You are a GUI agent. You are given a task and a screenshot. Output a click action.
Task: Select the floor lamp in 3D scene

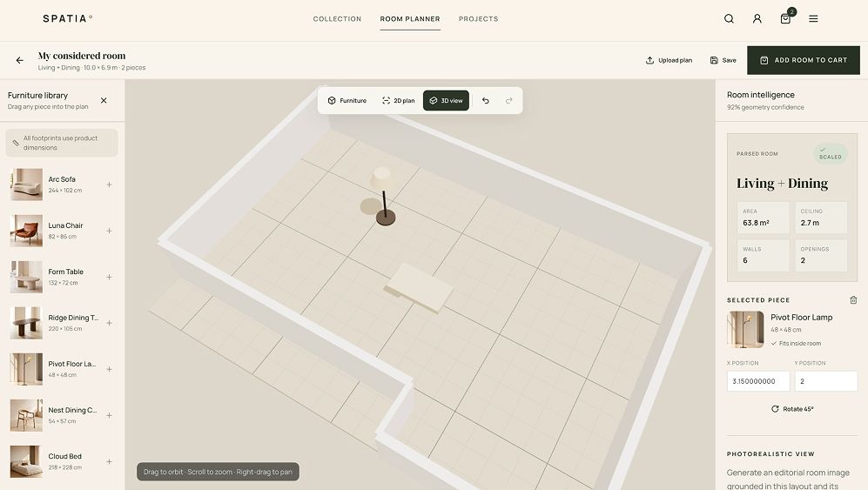384,198
